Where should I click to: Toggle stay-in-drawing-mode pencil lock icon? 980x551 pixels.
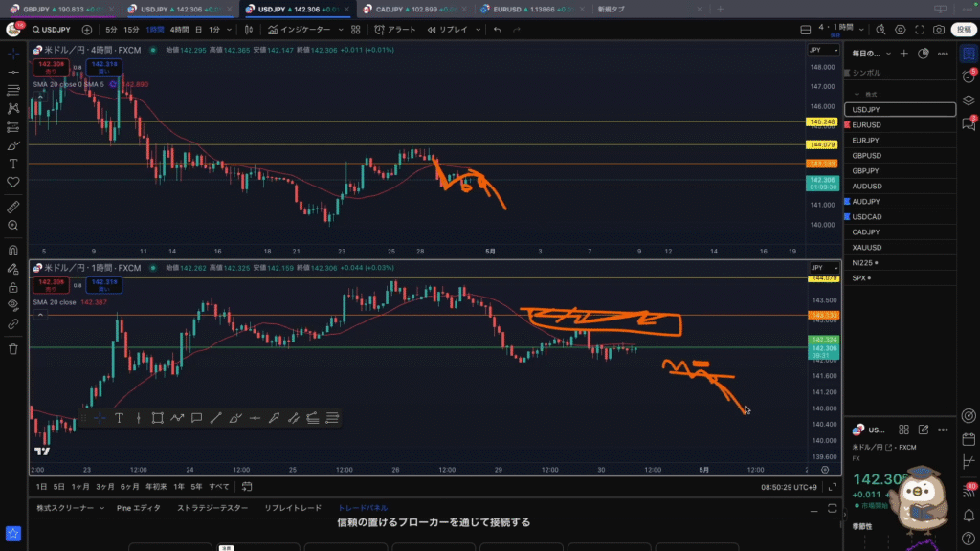pos(13,269)
